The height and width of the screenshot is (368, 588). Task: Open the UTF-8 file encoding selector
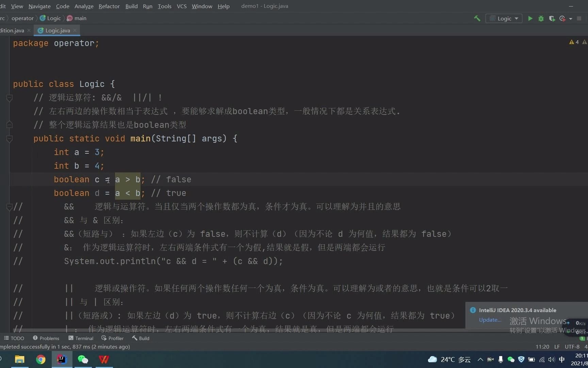point(572,347)
